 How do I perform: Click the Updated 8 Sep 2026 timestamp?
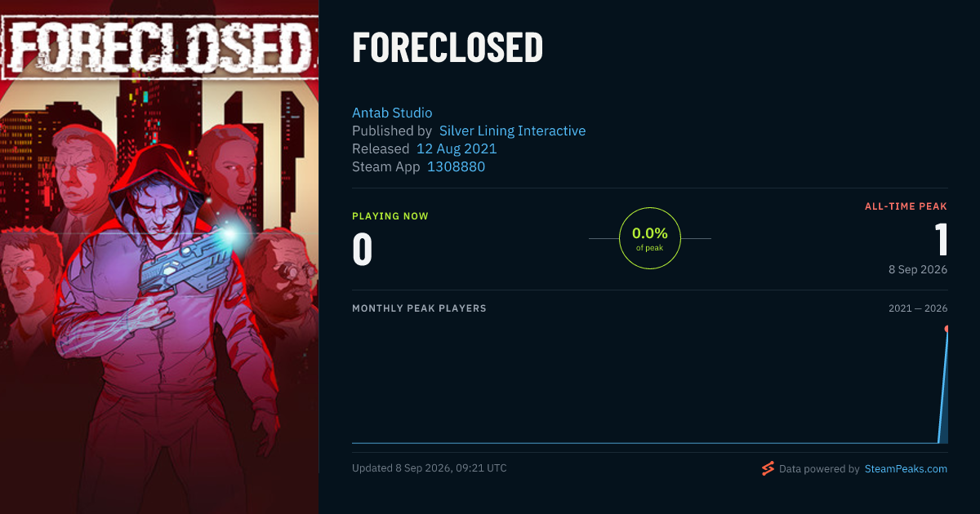click(x=430, y=468)
